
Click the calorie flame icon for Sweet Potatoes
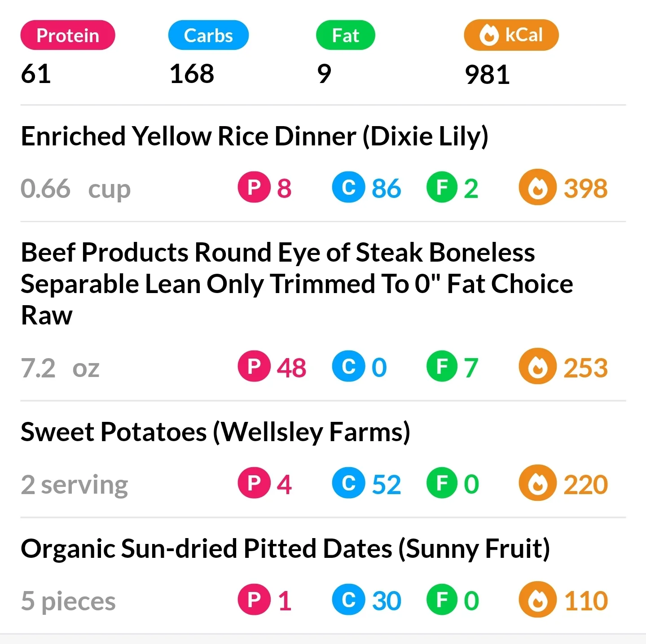point(537,483)
